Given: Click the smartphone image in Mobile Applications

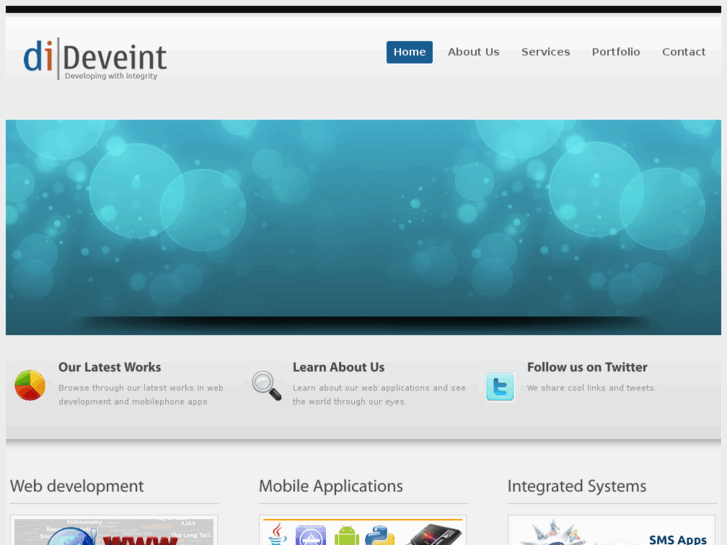Looking at the screenshot, I should (434, 534).
